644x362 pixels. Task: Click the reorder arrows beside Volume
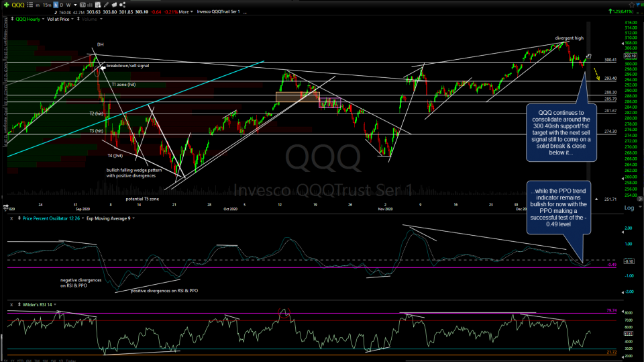click(78, 19)
